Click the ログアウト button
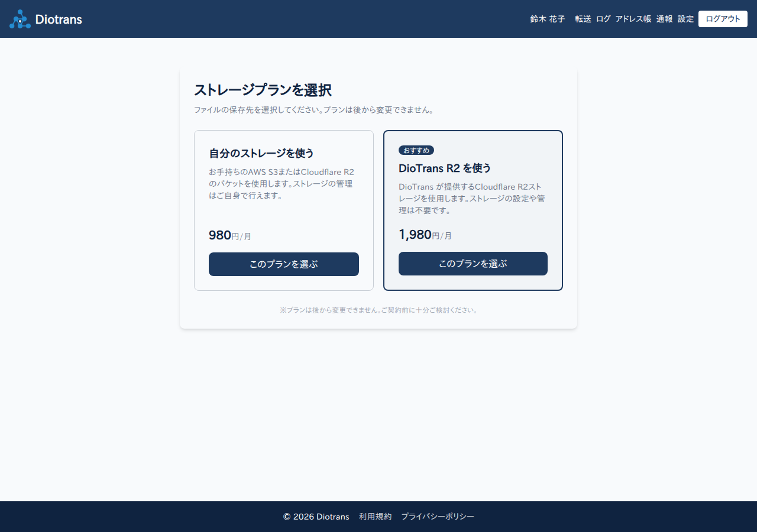Image resolution: width=757 pixels, height=532 pixels. 723,19
